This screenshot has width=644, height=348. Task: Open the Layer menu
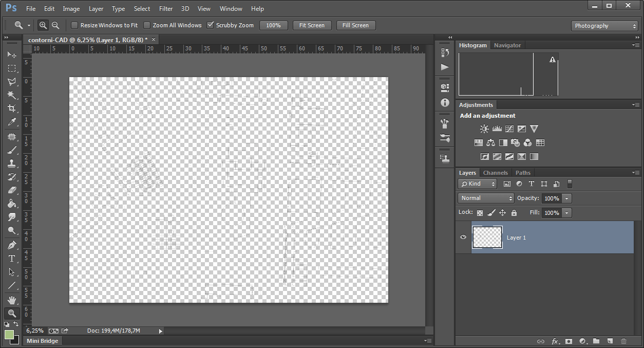pos(96,9)
